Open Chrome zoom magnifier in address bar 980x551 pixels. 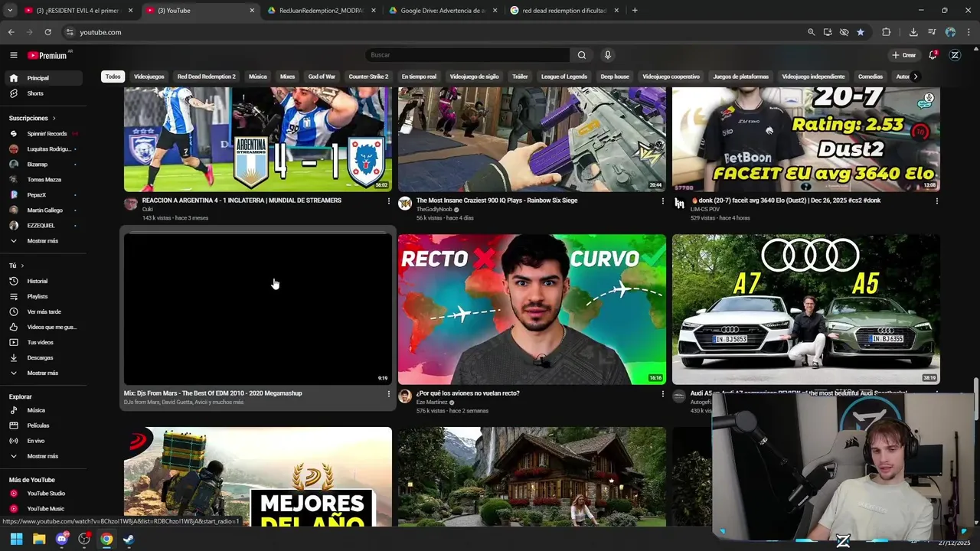coord(811,32)
